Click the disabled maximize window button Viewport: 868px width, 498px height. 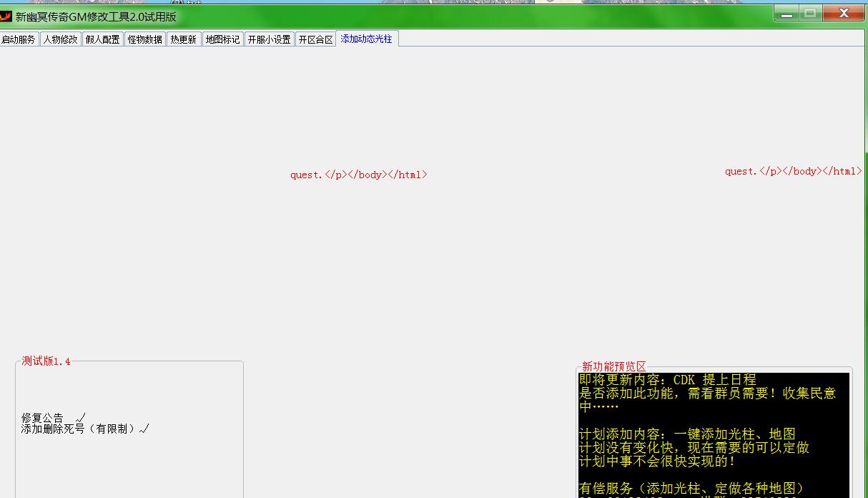(810, 14)
